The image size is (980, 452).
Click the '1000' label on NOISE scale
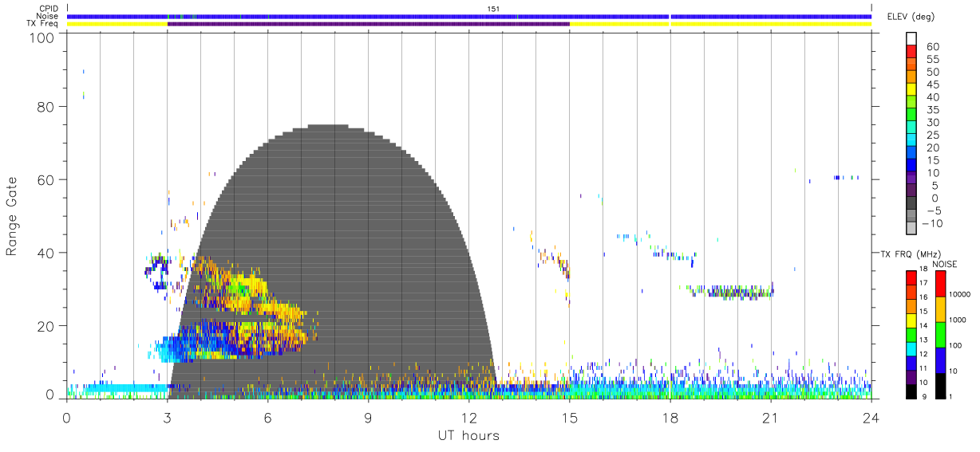point(959,320)
